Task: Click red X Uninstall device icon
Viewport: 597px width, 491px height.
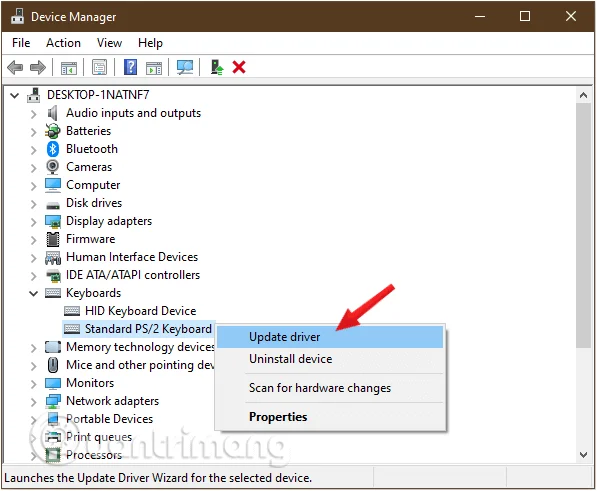Action: pyautogui.click(x=239, y=67)
